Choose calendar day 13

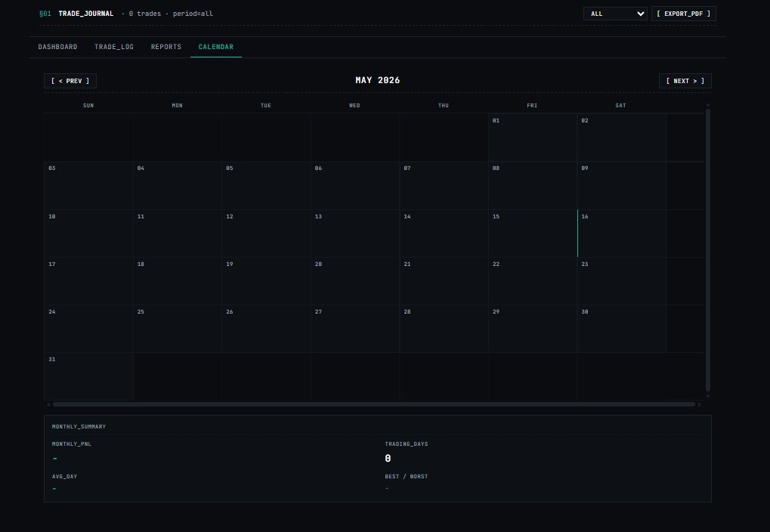click(355, 234)
